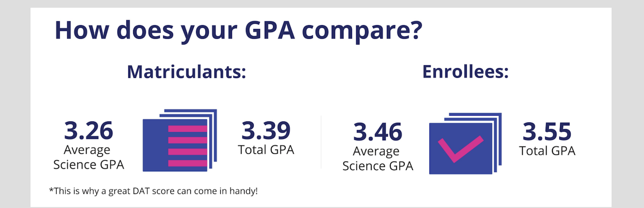The image size is (644, 208).
Task: Click the 3.55 total GPA value
Action: [x=547, y=132]
